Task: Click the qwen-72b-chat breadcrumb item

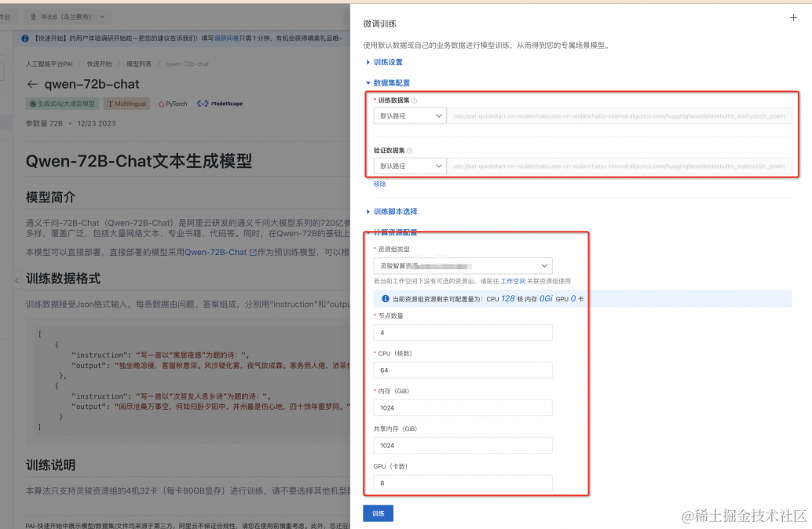Action: click(188, 64)
